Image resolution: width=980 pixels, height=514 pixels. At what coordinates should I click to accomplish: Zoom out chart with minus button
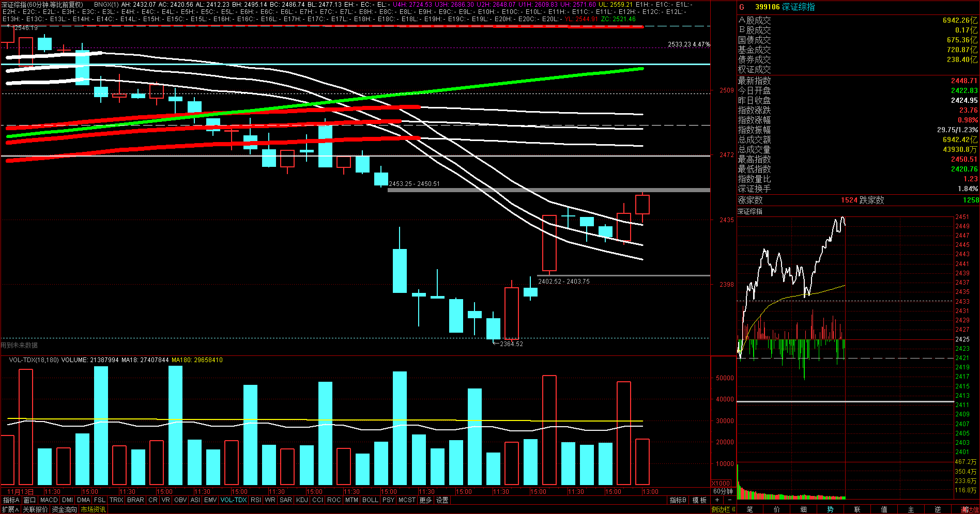(729, 500)
